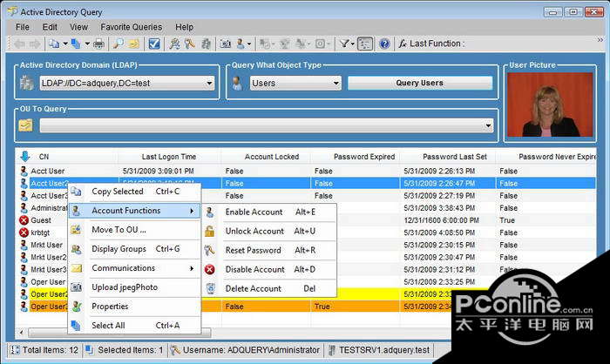Choose Properties from context menu
The width and height of the screenshot is (610, 364).
pos(134,307)
